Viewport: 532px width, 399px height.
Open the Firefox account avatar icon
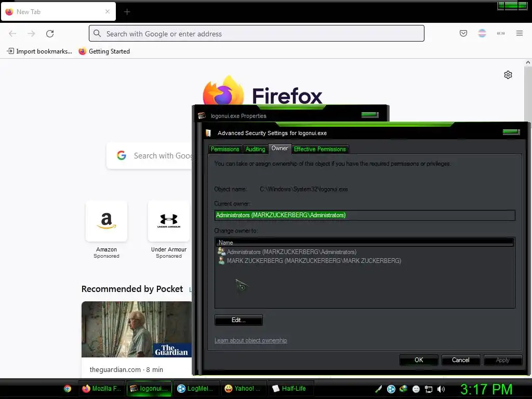[482, 33]
